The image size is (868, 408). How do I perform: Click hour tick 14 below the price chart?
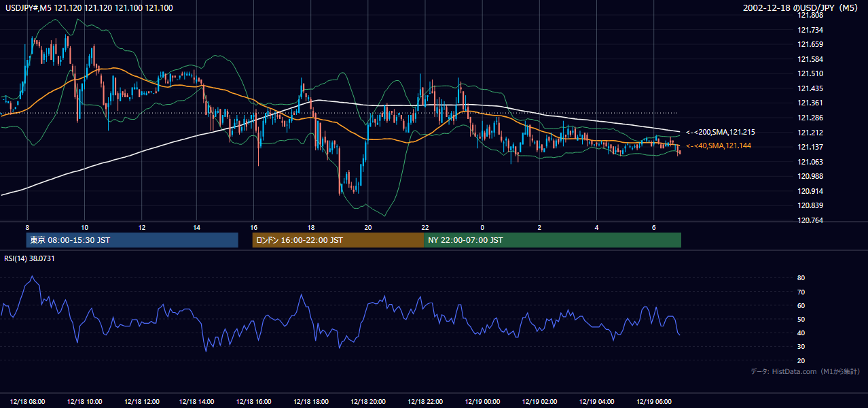(x=196, y=227)
